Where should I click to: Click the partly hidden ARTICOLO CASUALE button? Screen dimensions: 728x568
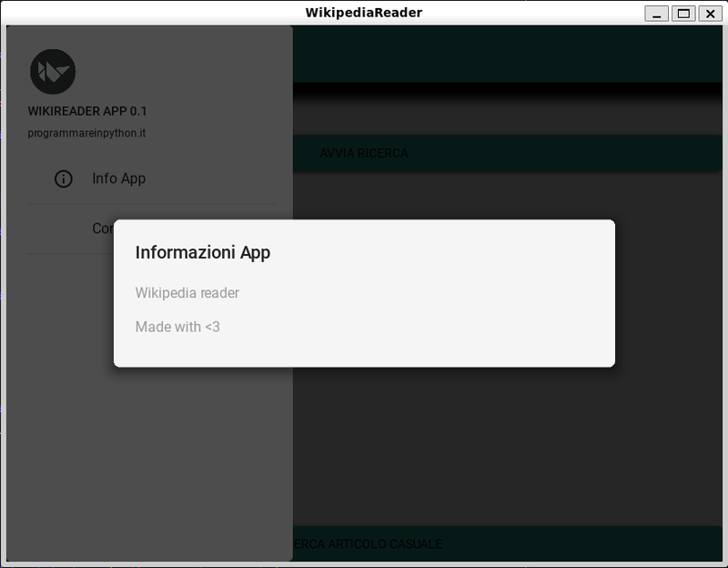507,543
